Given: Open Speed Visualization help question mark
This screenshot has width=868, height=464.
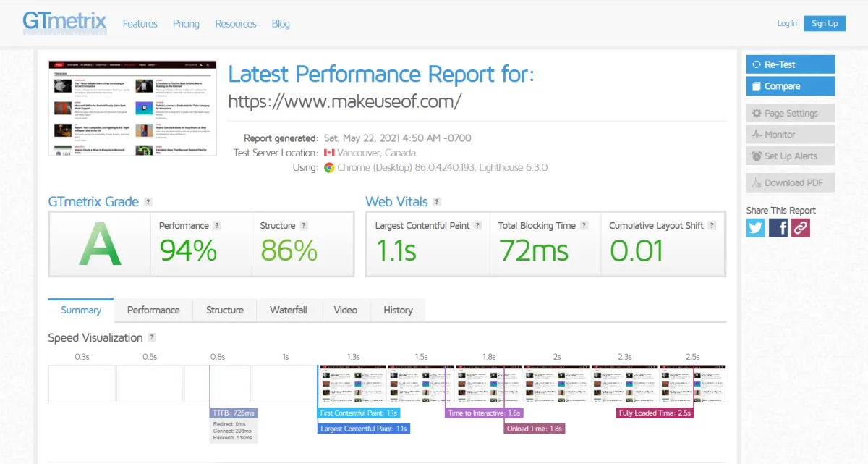Looking at the screenshot, I should click(152, 338).
